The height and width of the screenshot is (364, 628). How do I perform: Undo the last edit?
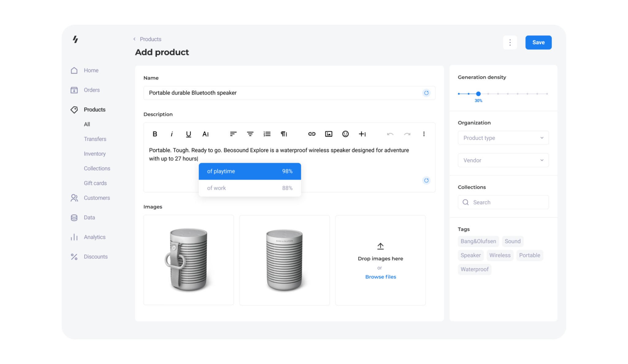pos(390,134)
